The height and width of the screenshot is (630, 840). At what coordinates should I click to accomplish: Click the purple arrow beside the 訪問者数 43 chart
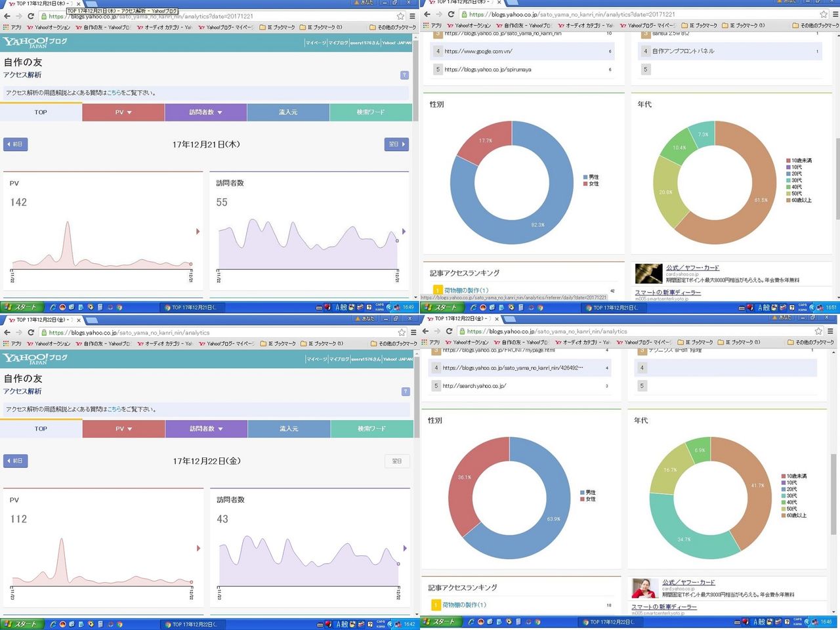pos(405,548)
